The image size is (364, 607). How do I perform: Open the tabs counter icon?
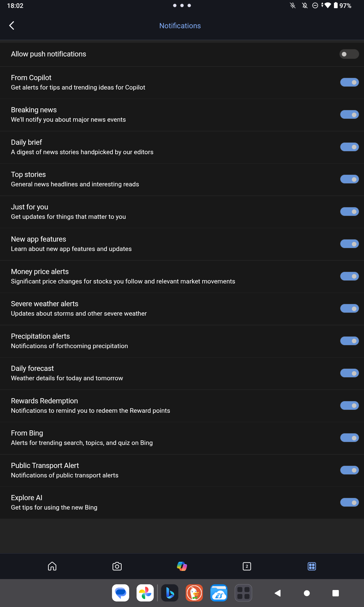[247, 566]
